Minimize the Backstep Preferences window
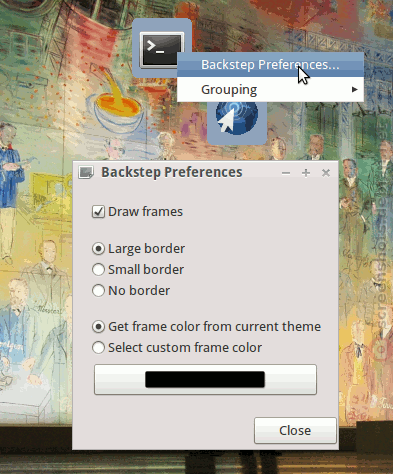The image size is (393, 474). pyautogui.click(x=286, y=173)
